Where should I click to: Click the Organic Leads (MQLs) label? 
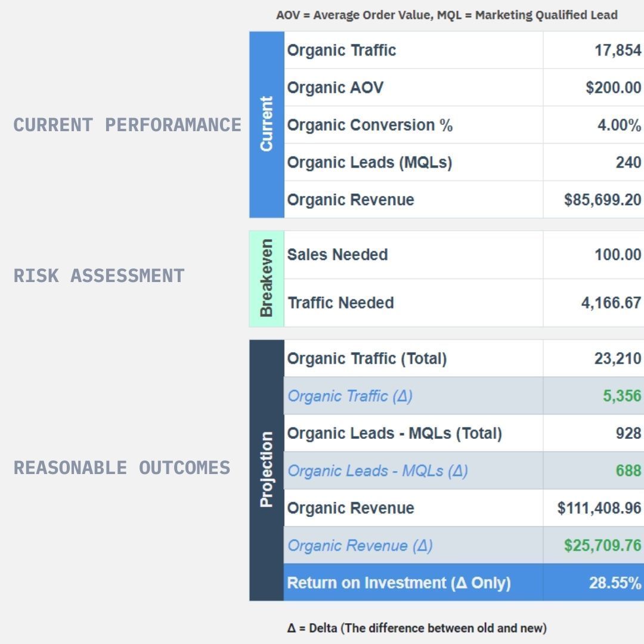coord(370,163)
